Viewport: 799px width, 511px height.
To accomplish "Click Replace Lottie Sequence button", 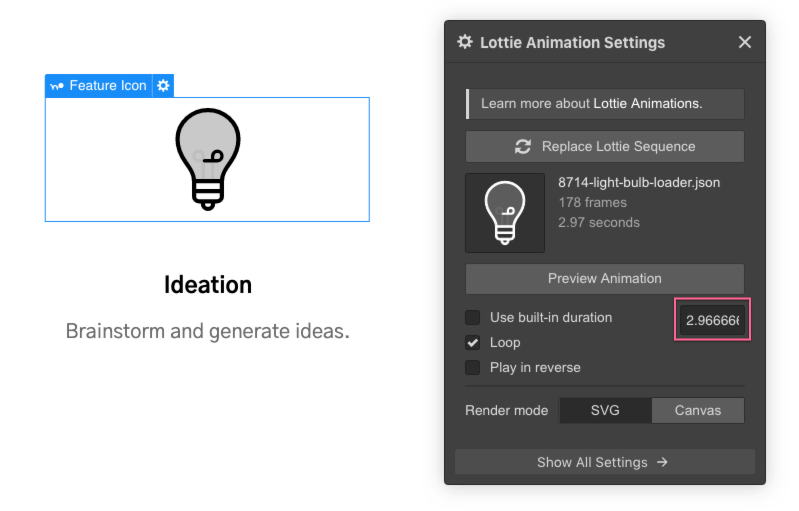I will [605, 146].
